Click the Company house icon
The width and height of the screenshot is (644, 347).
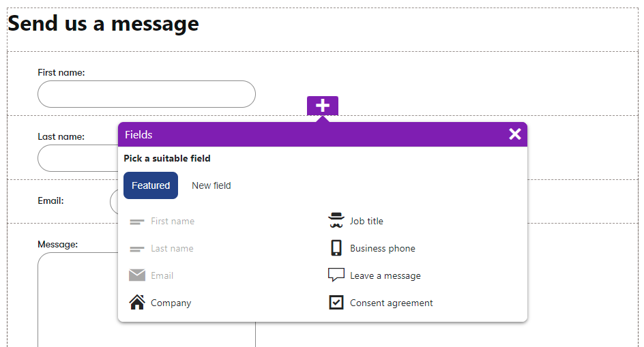tap(137, 303)
